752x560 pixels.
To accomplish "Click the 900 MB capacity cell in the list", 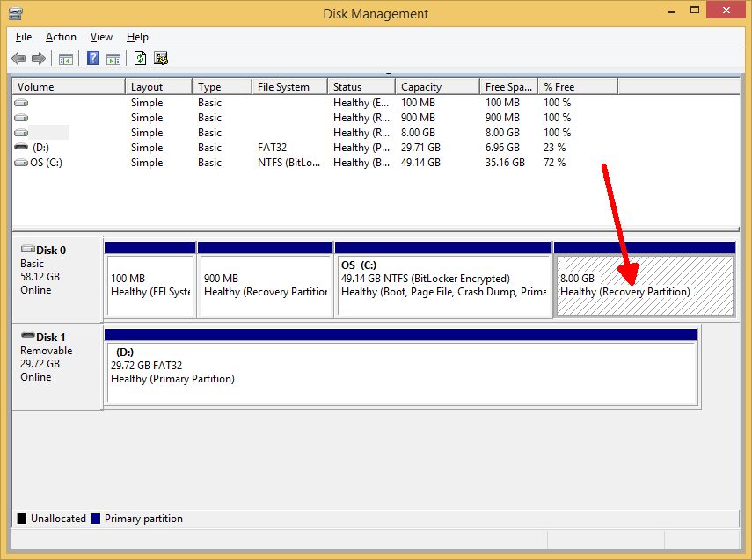I will point(418,118).
